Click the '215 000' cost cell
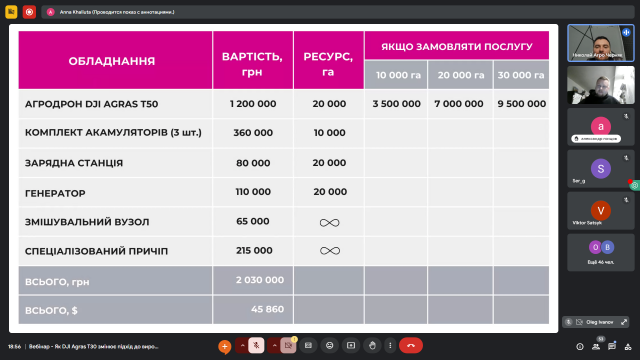Screen dimensions: 640x360 pyautogui.click(x=254, y=251)
